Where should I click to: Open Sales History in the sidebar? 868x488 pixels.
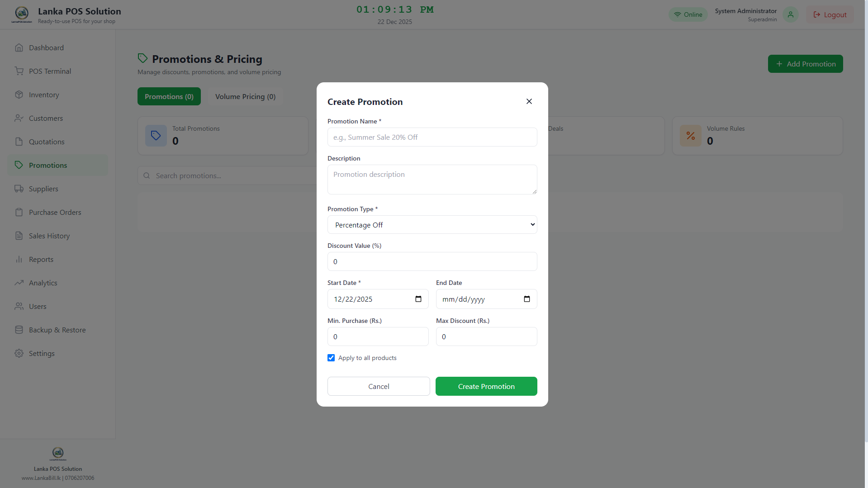49,236
